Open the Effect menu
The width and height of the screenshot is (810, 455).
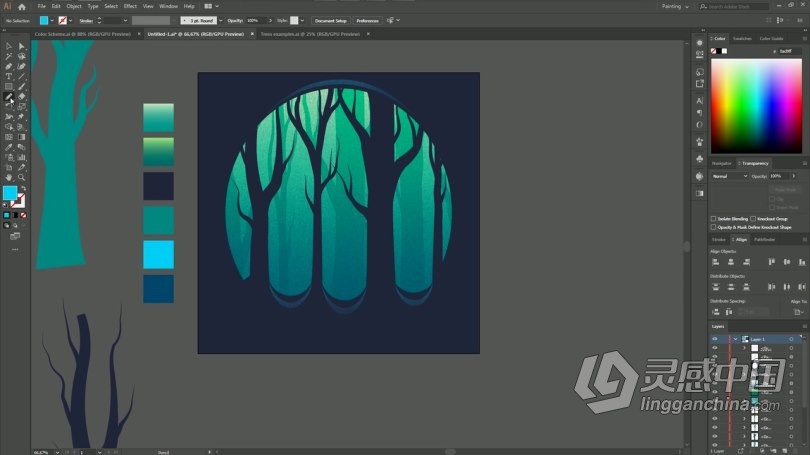coord(130,6)
